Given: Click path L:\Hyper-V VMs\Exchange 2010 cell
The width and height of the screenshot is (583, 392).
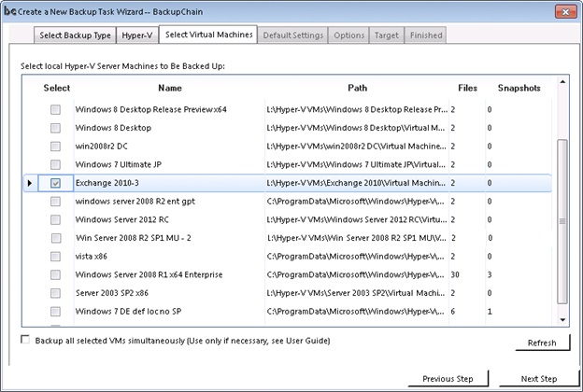Looking at the screenshot, I should click(357, 183).
